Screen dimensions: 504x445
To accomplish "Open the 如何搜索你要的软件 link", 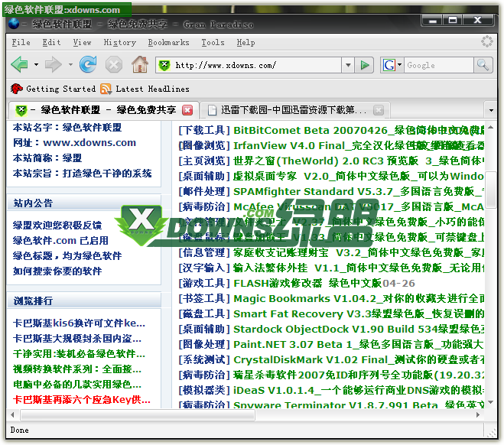I will point(57,271).
